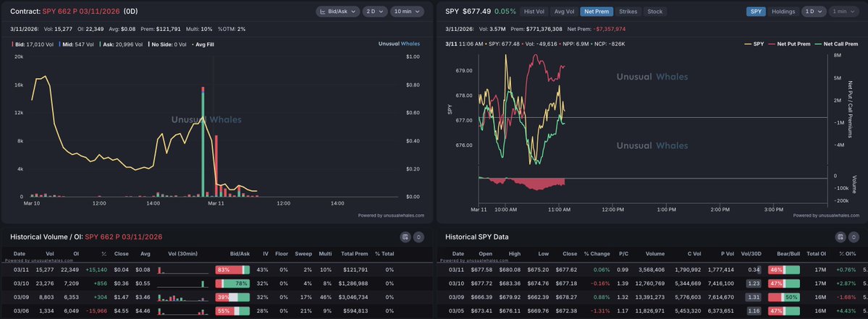Click the 03/10 30-minute volume sparkline
The image size is (868, 319).
click(182, 284)
